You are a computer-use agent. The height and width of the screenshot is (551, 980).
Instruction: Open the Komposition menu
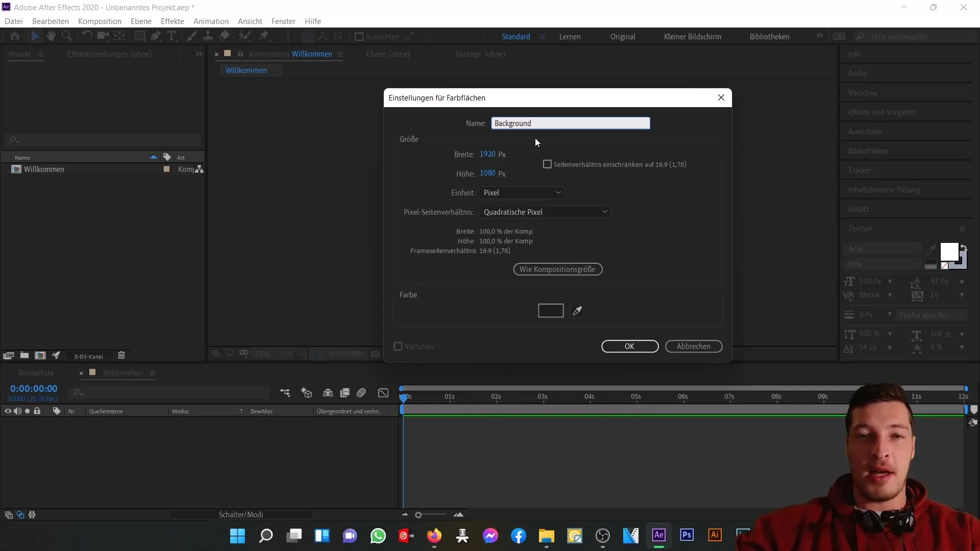coord(100,21)
